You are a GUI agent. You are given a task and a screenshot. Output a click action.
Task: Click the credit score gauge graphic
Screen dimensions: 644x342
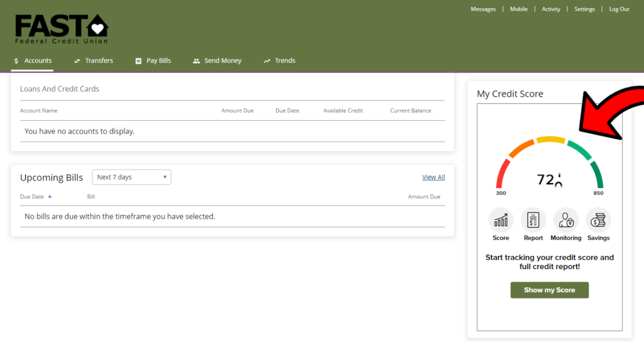coord(549,165)
